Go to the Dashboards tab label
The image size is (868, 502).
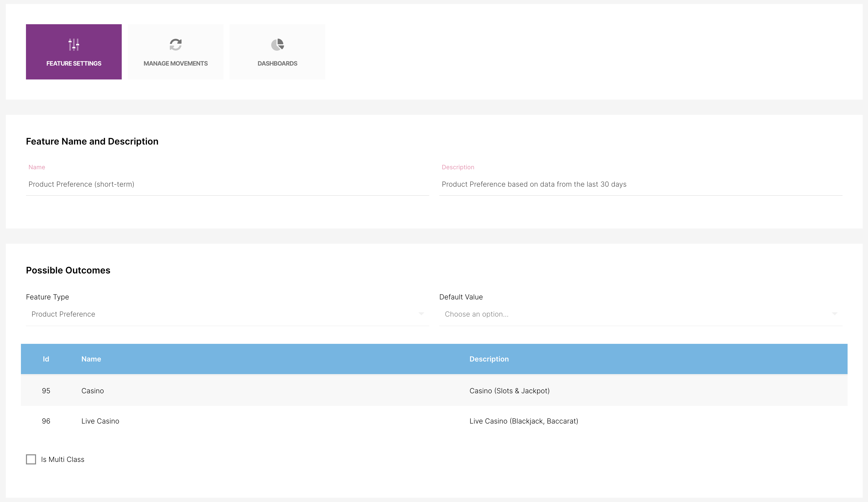(x=277, y=63)
